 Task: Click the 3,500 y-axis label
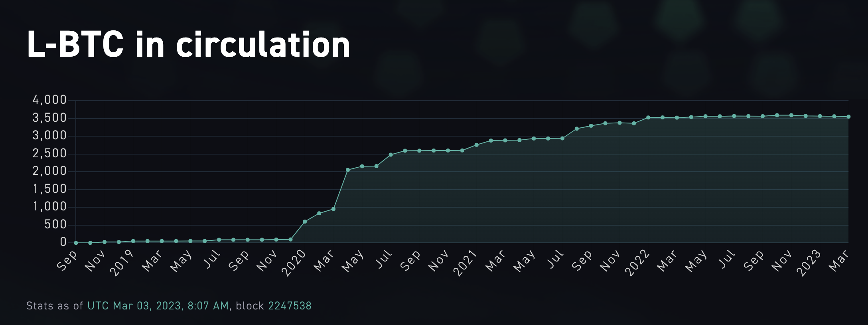[49, 118]
